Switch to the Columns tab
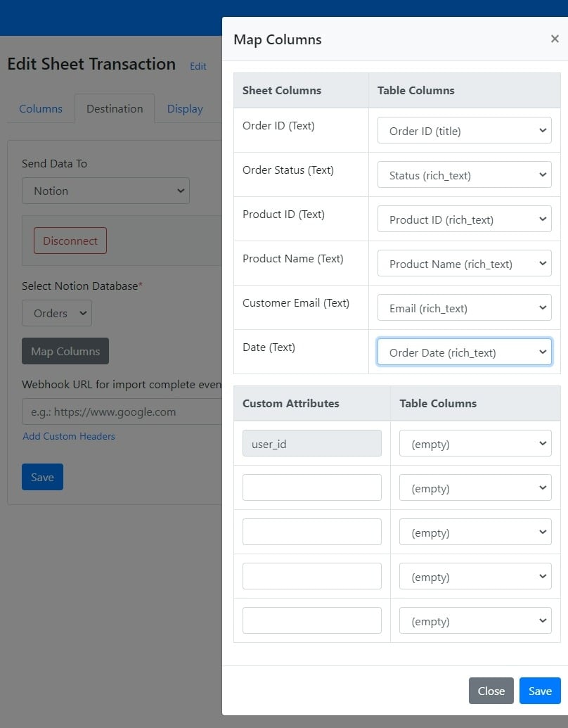 (40, 108)
